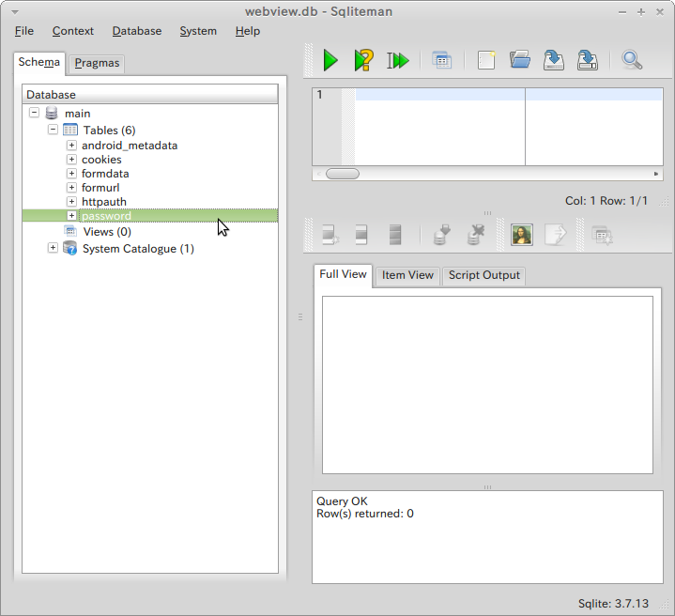
Task: Click the 'Query OK' status message
Action: (x=342, y=501)
